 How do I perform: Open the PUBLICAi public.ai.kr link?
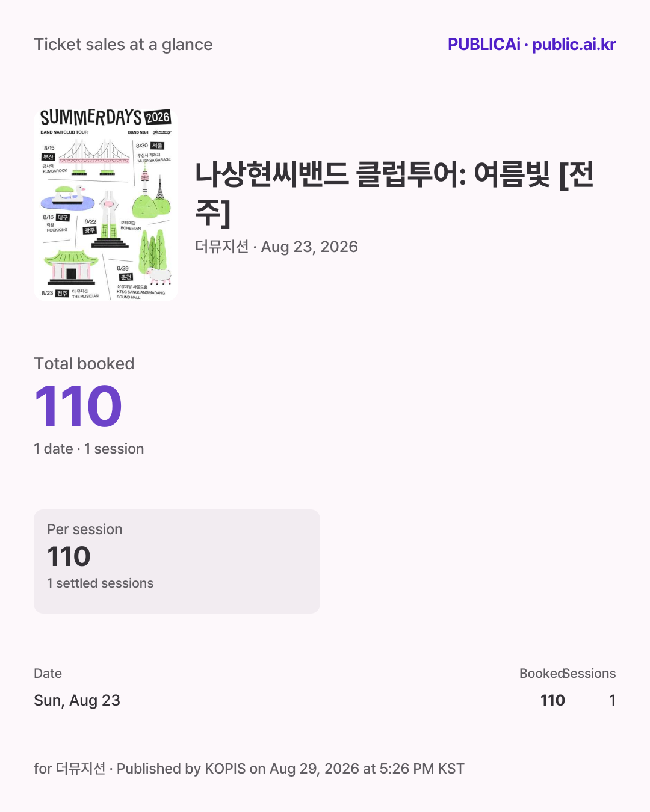tap(531, 45)
